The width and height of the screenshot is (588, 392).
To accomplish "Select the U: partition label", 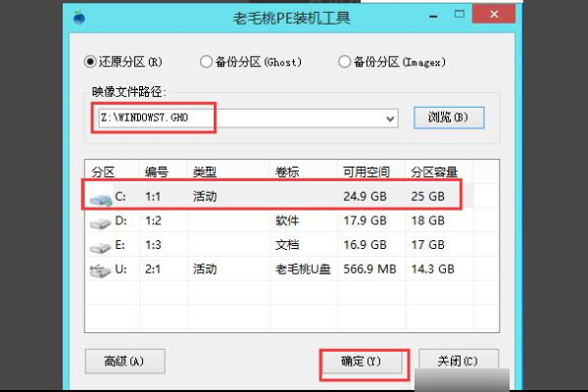I will [x=121, y=269].
